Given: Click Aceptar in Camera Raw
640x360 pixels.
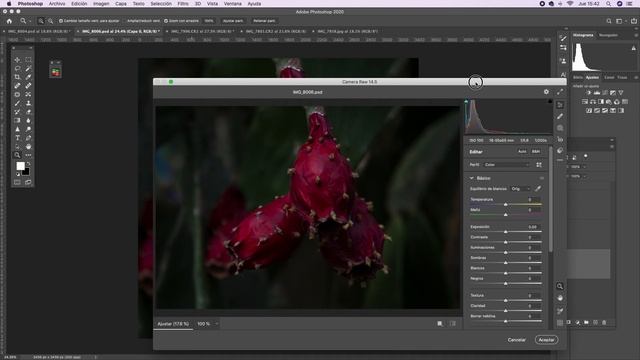Looking at the screenshot, I should (546, 340).
